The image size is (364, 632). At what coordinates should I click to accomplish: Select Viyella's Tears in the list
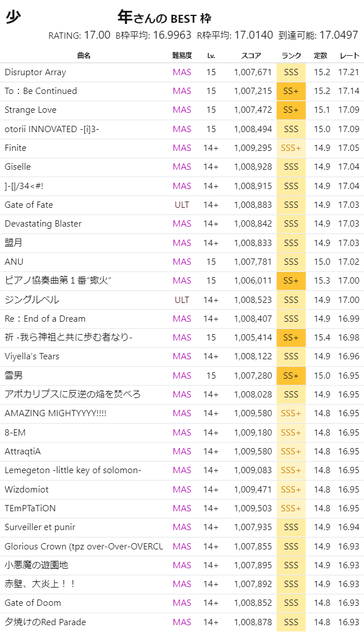coord(32,356)
